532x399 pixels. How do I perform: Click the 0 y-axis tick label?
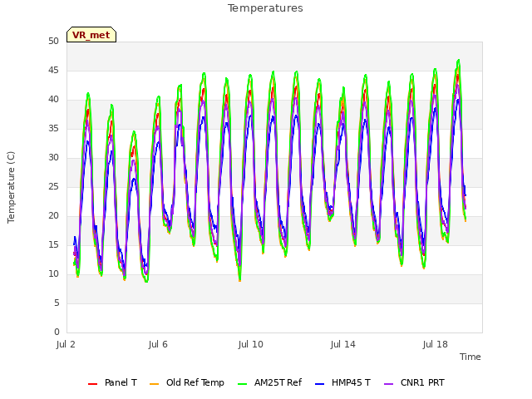click(x=57, y=332)
